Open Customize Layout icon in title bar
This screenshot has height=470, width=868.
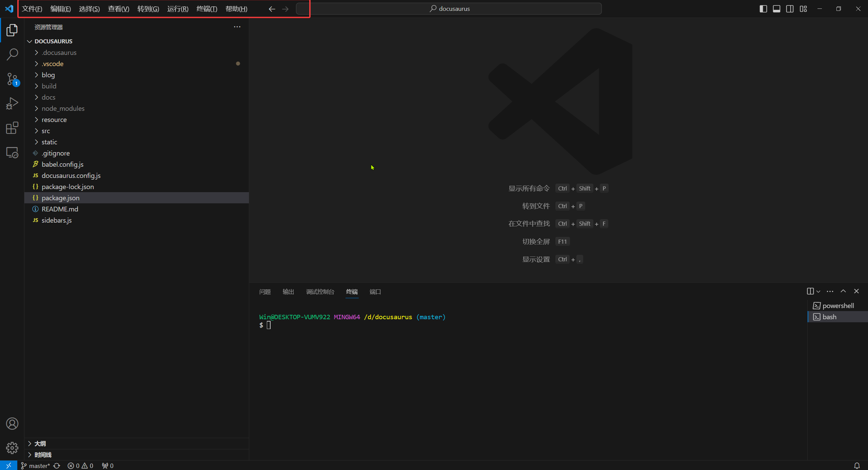point(803,9)
